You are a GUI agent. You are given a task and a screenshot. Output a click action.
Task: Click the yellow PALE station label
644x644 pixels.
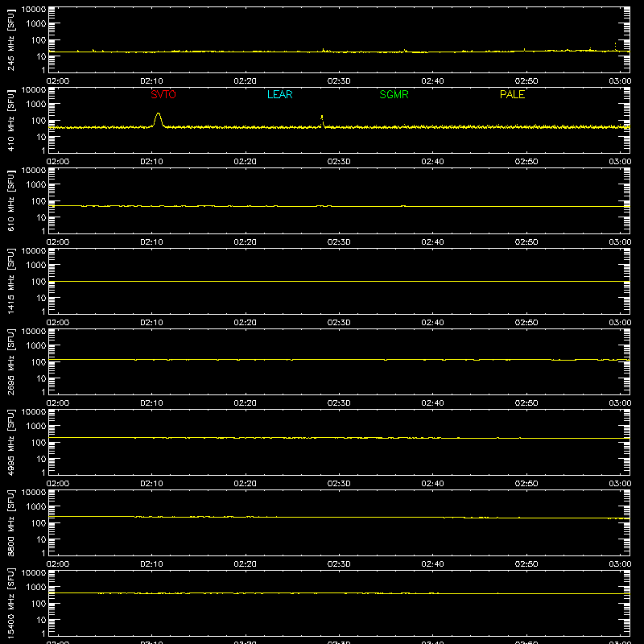pyautogui.click(x=512, y=94)
